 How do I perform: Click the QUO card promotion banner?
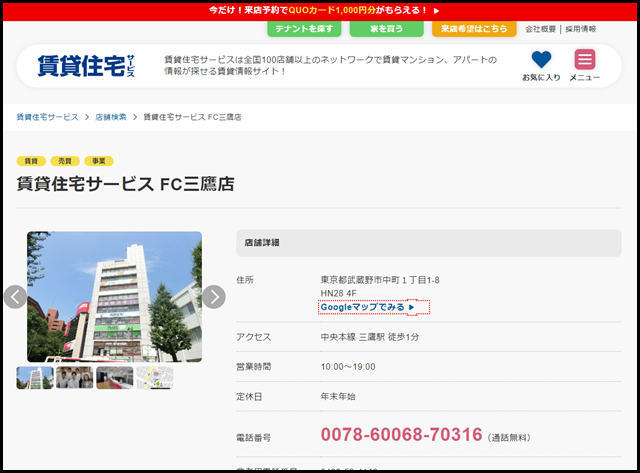tap(320, 11)
